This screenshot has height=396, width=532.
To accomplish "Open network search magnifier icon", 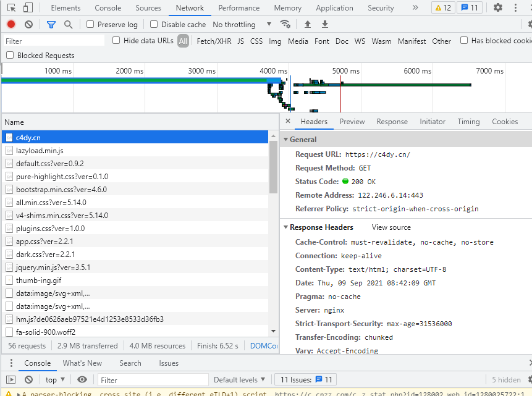I will [68, 24].
